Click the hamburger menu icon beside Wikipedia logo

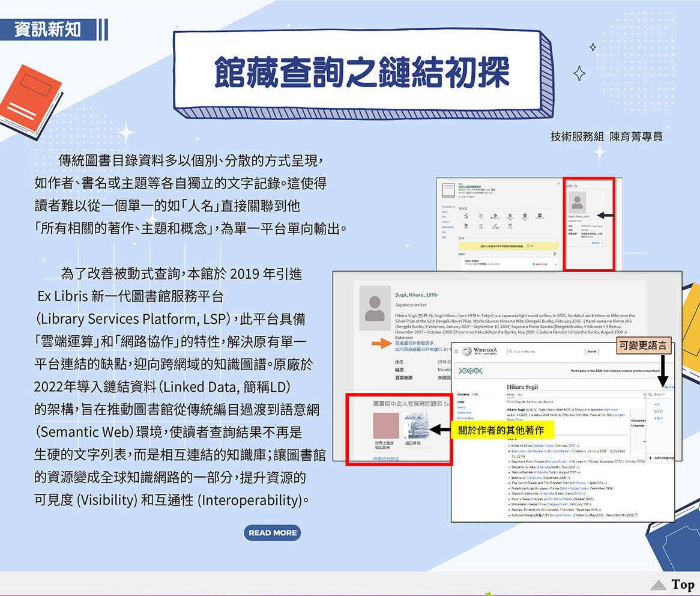[x=457, y=351]
